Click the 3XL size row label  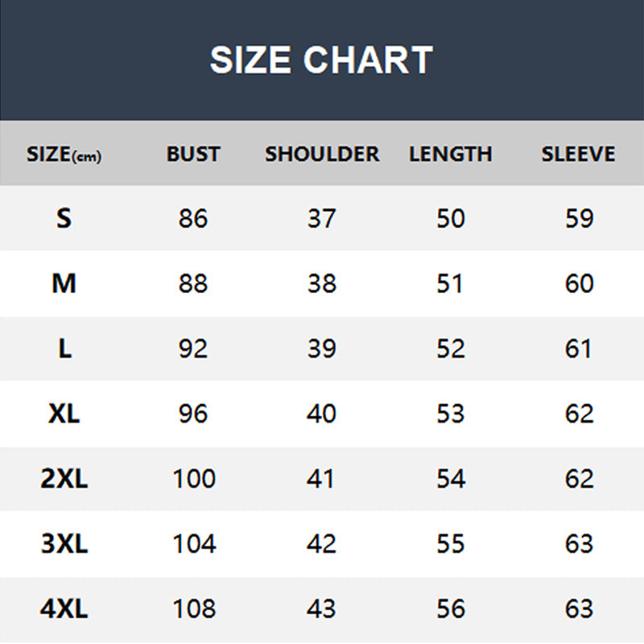point(64,544)
